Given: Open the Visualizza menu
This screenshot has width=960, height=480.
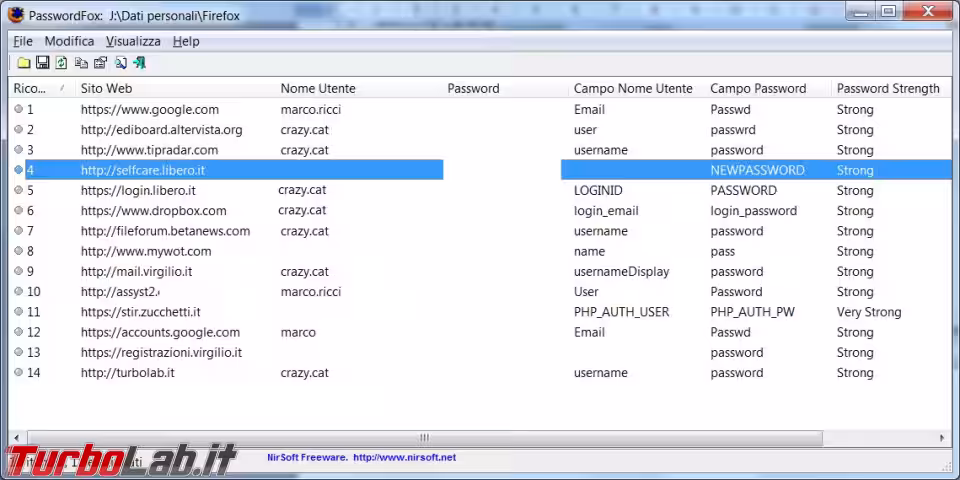Looking at the screenshot, I should pyautogui.click(x=133, y=41).
